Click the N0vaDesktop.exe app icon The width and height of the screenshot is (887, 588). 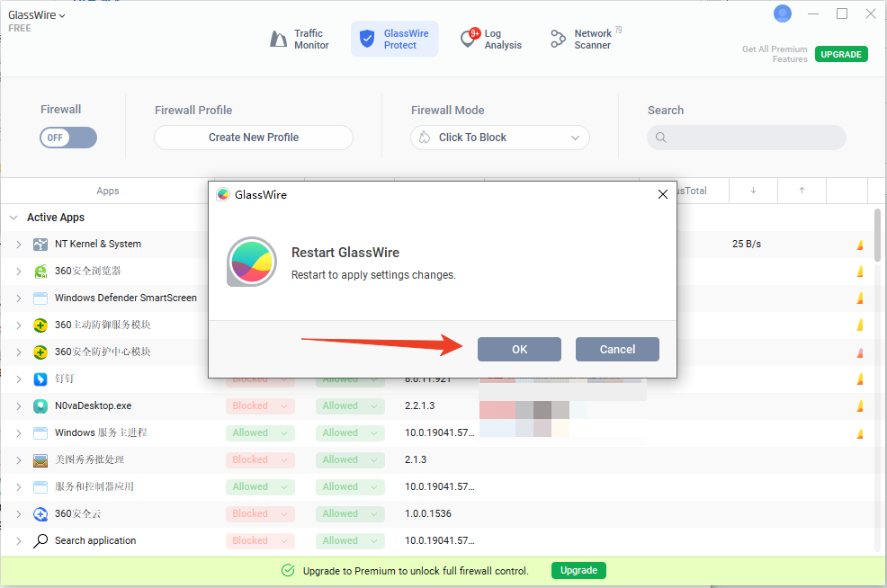coord(40,406)
